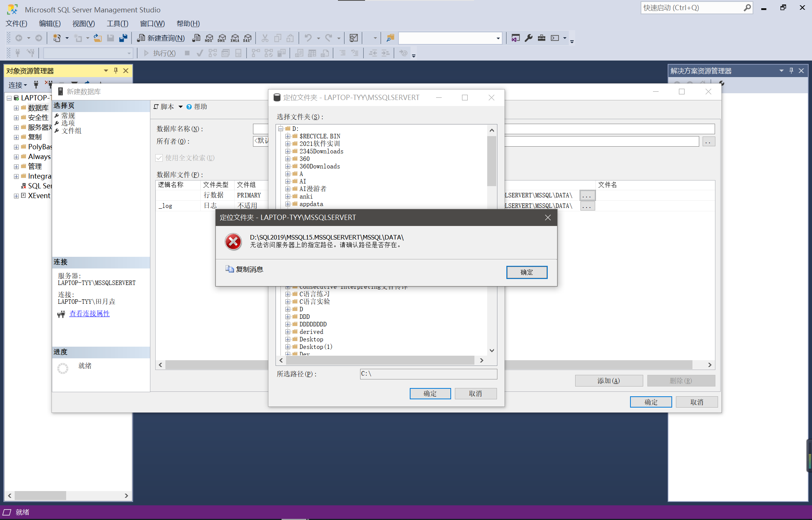Click the Toolbox briefcase icon

541,38
